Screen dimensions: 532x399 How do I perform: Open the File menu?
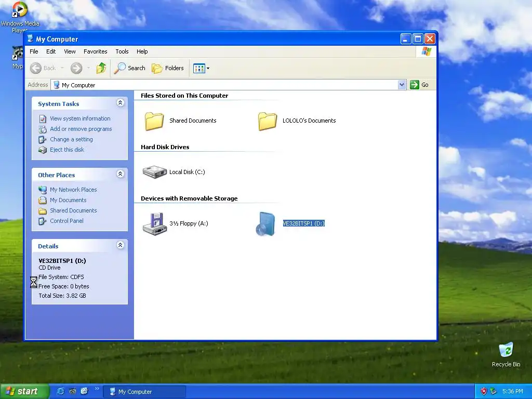[34, 51]
